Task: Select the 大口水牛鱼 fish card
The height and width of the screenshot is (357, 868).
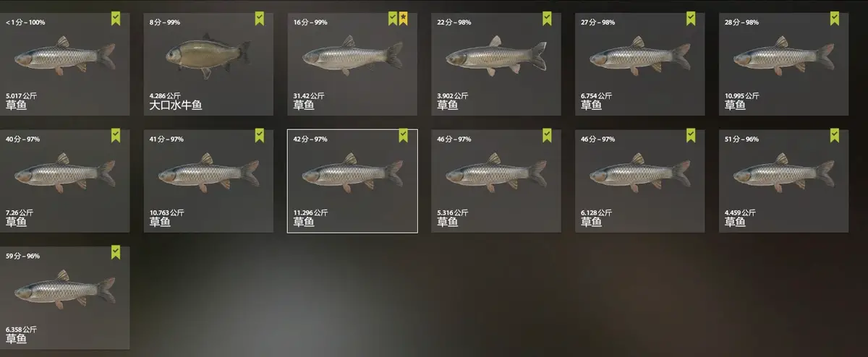Action: pyautogui.click(x=208, y=64)
